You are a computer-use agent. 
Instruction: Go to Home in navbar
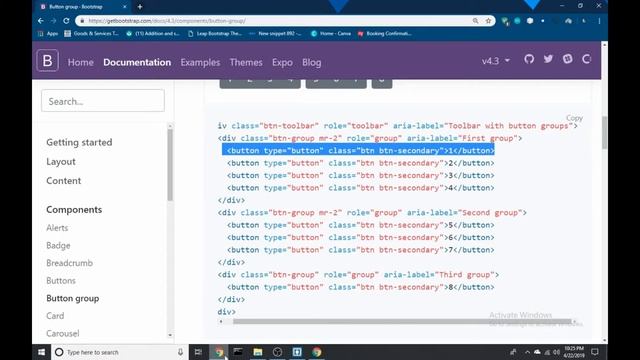pyautogui.click(x=80, y=62)
